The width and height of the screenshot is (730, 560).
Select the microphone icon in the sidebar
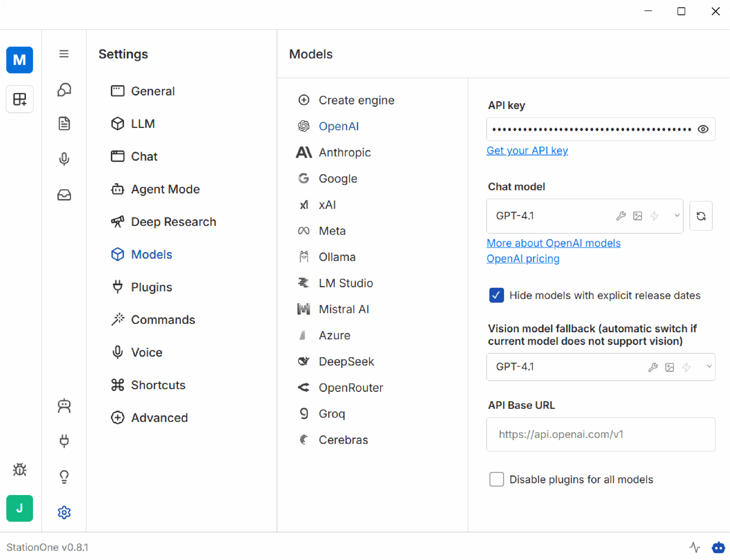point(64,159)
